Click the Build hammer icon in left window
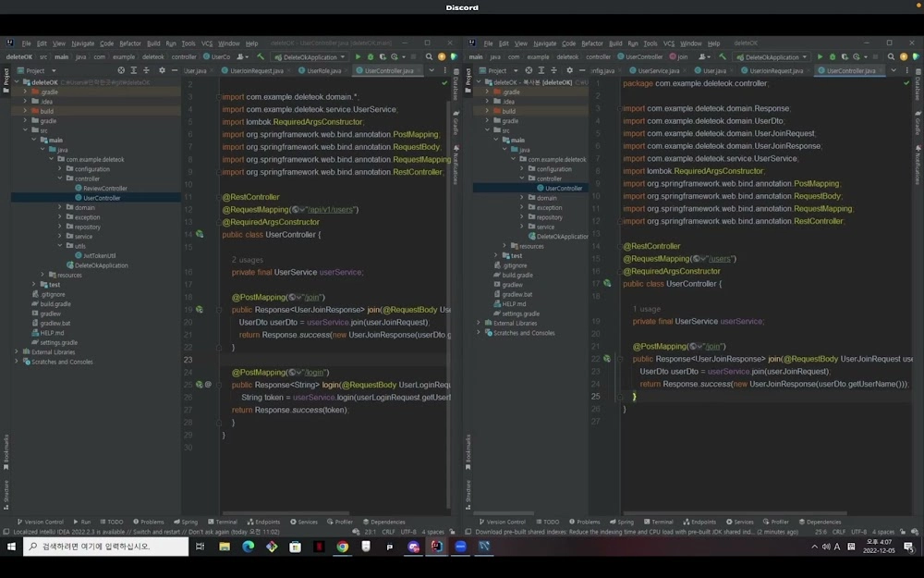Image resolution: width=924 pixels, height=578 pixels. [261, 56]
